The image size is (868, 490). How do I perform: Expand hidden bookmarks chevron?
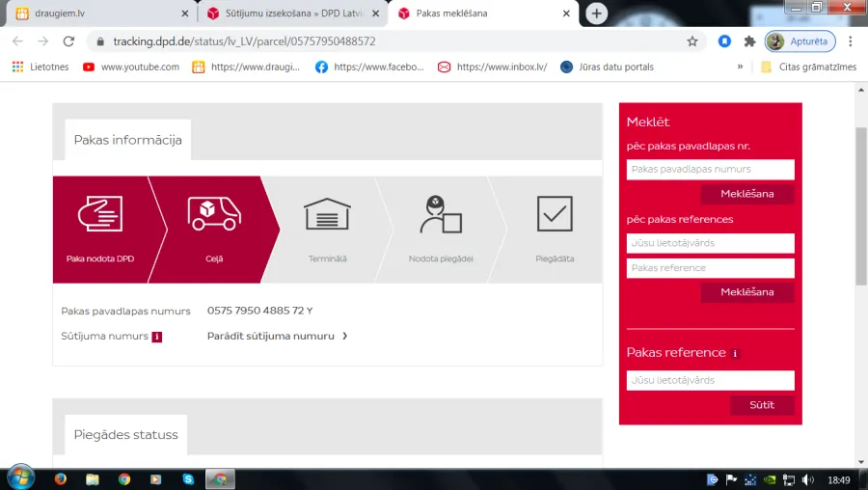tap(740, 67)
